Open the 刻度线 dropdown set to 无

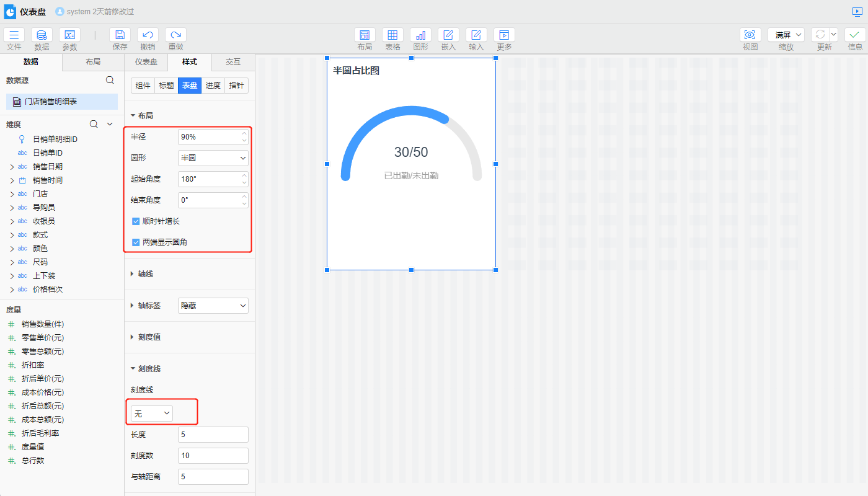(151, 413)
